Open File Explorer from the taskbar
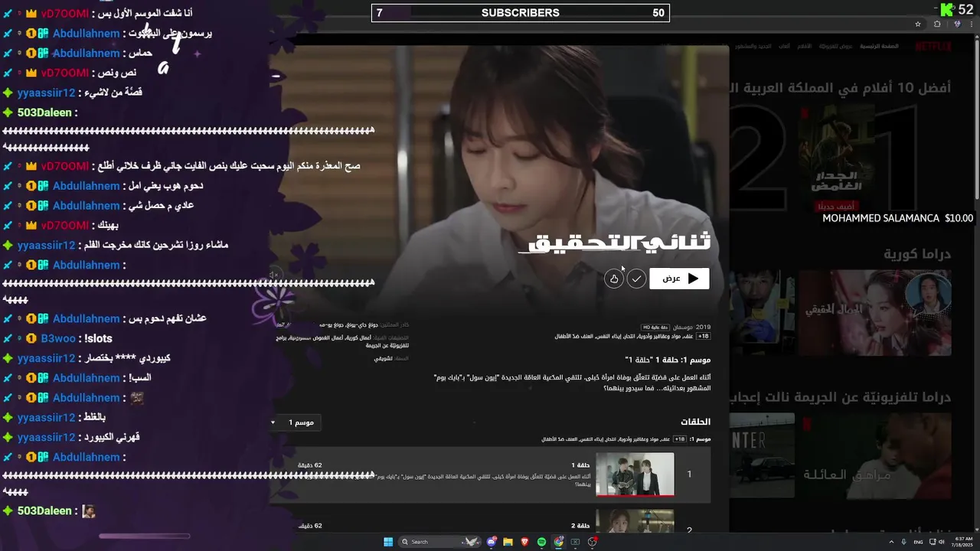 [508, 542]
